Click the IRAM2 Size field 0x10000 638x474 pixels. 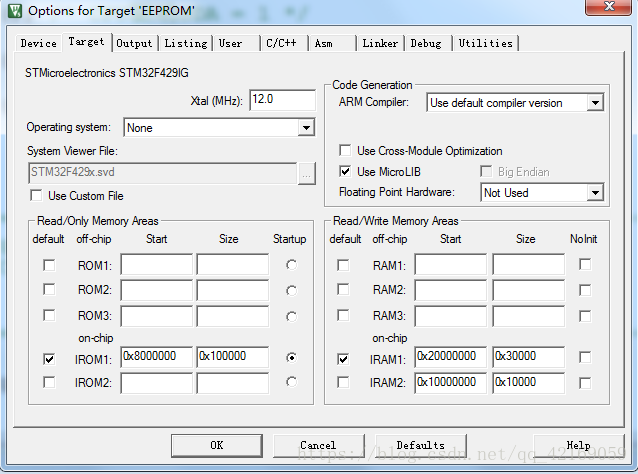(x=529, y=383)
